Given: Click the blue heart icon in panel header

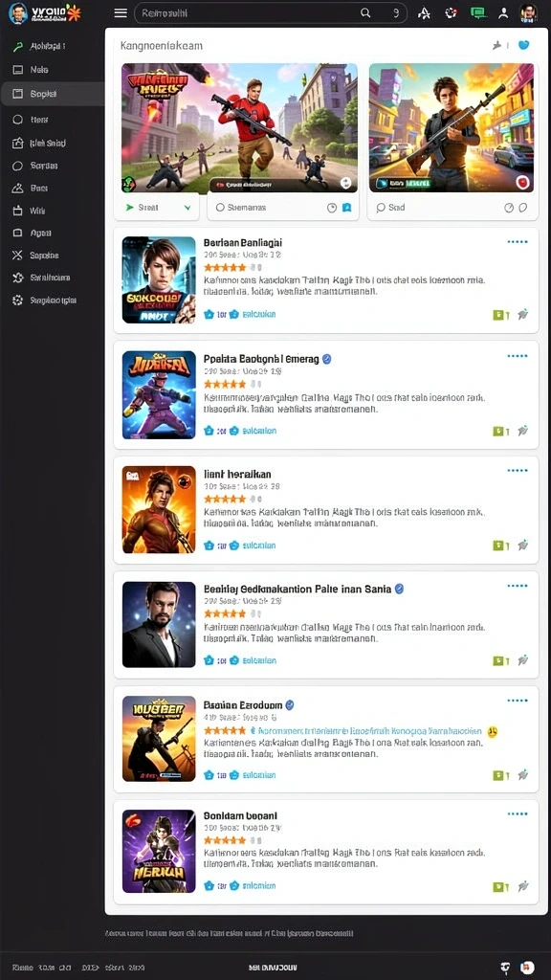Looking at the screenshot, I should [x=523, y=45].
